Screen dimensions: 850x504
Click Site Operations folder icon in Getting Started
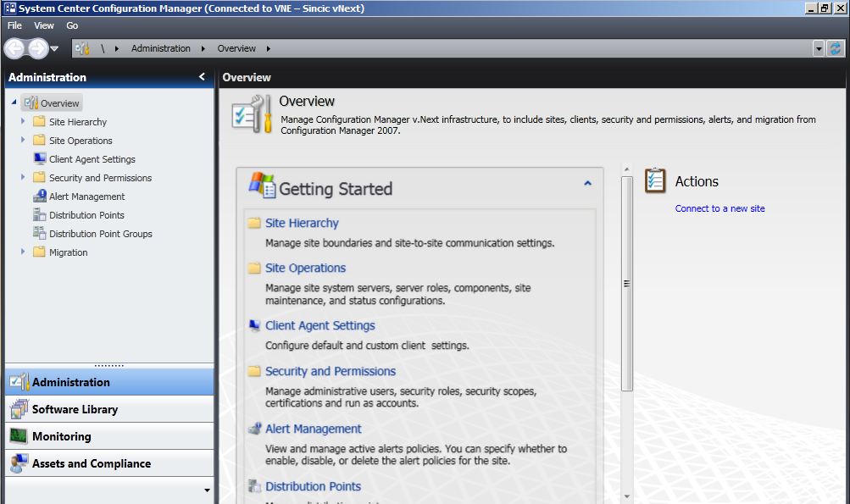(x=254, y=269)
